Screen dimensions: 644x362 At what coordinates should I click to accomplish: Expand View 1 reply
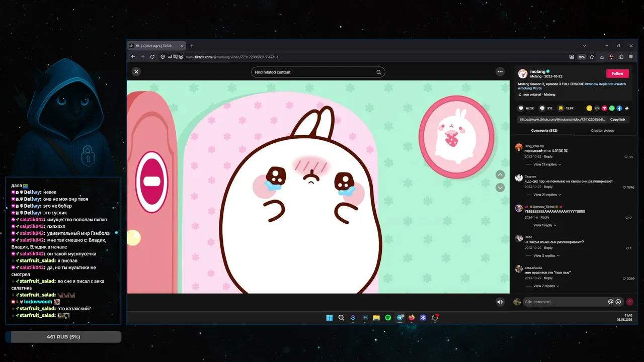[x=544, y=225]
